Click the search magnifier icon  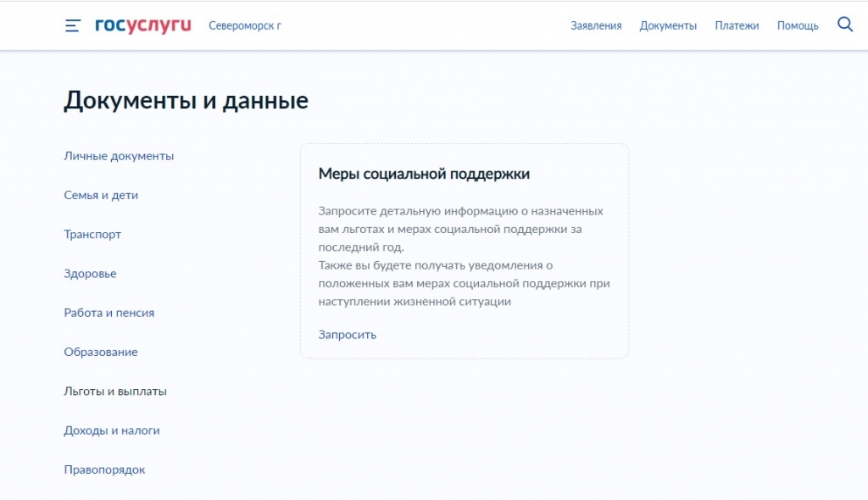(845, 25)
